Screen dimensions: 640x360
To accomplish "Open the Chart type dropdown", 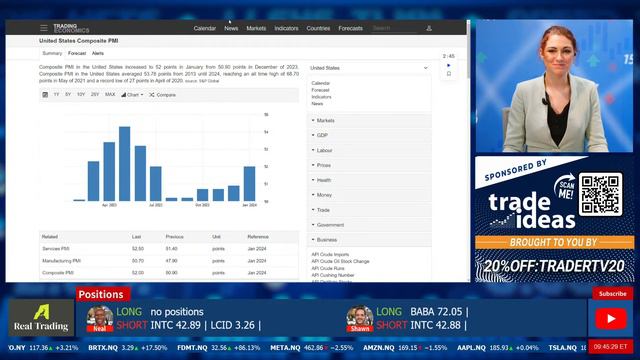I will (x=132, y=95).
